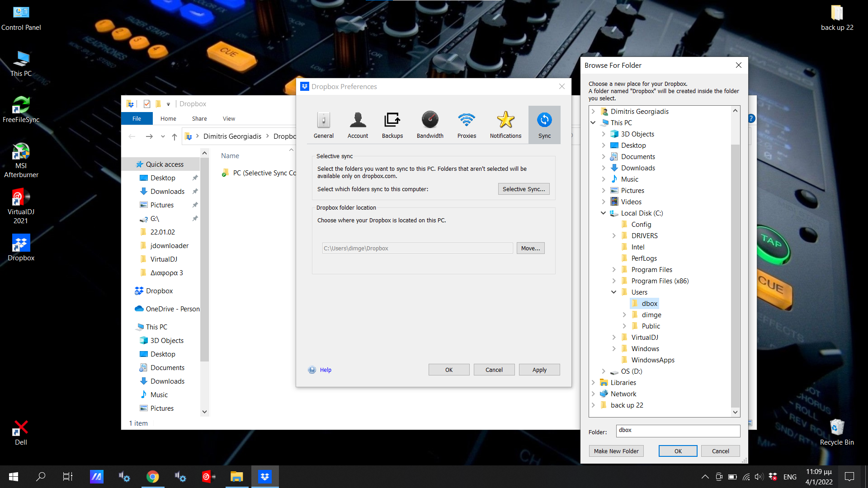The height and width of the screenshot is (488, 868).
Task: Expand Program Files node
Action: [x=613, y=269]
